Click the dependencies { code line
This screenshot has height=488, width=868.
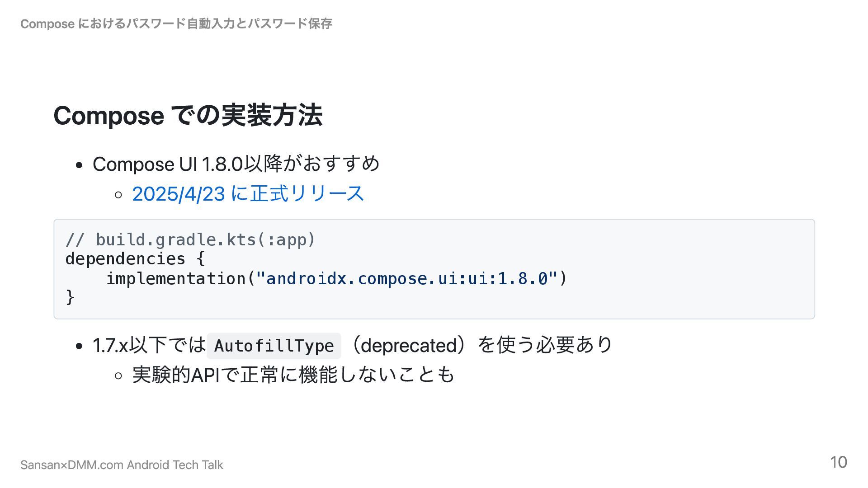pyautogui.click(x=136, y=259)
